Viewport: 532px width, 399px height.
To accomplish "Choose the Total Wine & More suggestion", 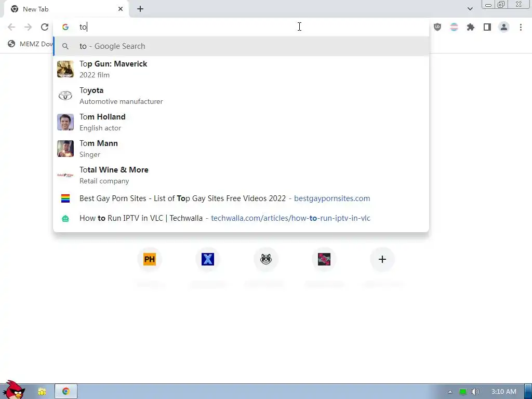I will tap(241, 175).
